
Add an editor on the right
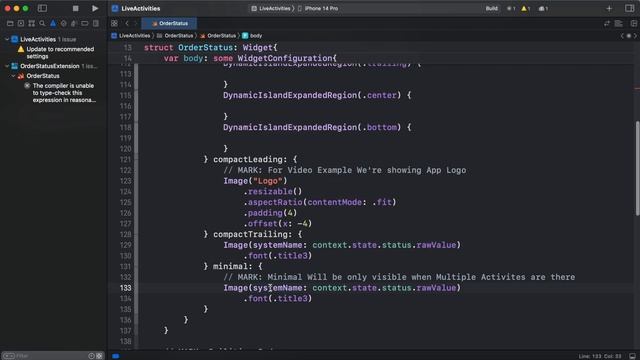tap(633, 24)
